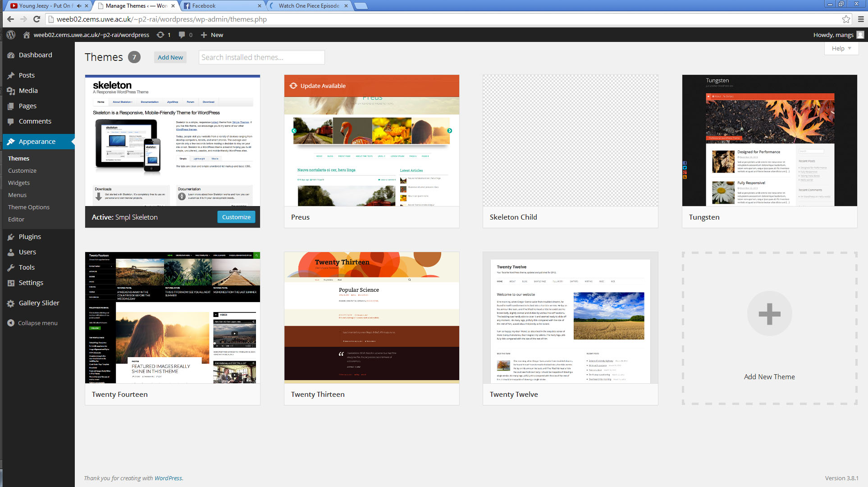Click inside the Search installed themes field

[x=261, y=57]
